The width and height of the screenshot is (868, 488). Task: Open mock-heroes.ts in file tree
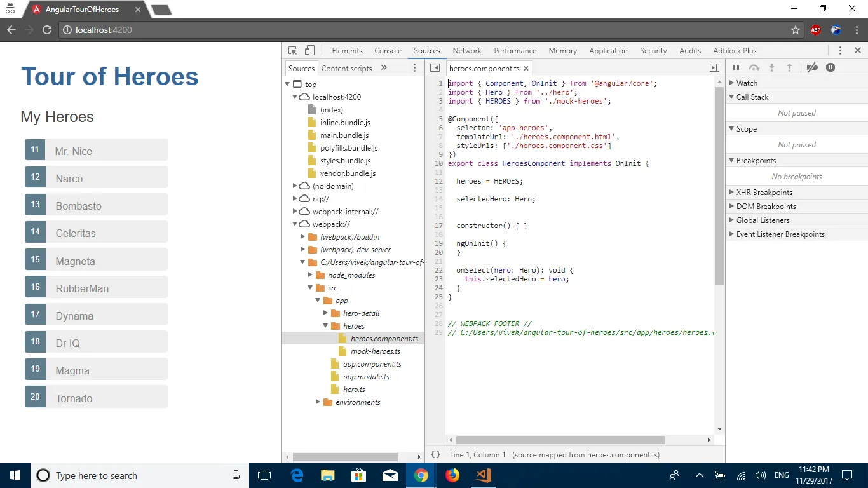pos(375,351)
